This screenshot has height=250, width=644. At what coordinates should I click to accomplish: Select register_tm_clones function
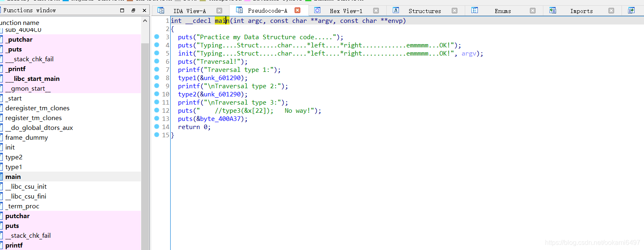coord(70,118)
